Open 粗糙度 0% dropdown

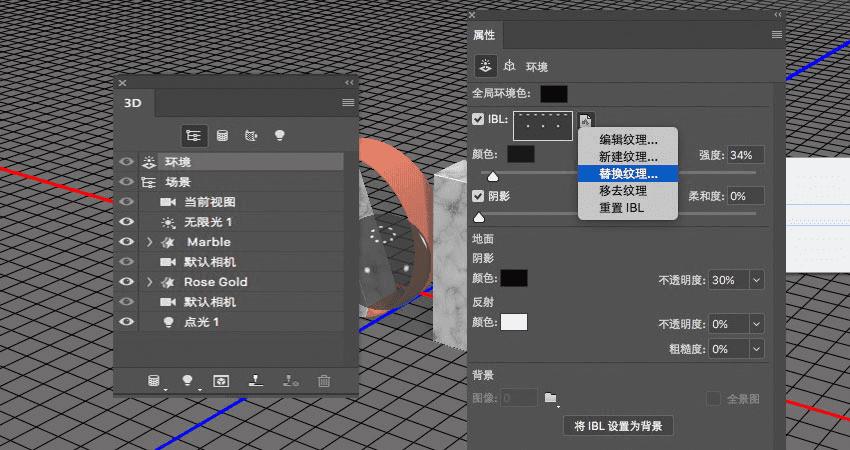click(756, 349)
